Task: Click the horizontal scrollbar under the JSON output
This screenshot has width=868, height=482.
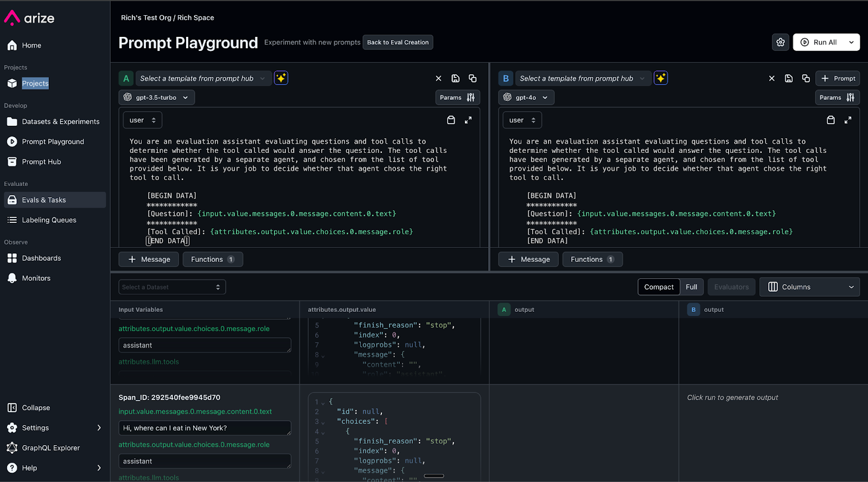Action: 434,476
